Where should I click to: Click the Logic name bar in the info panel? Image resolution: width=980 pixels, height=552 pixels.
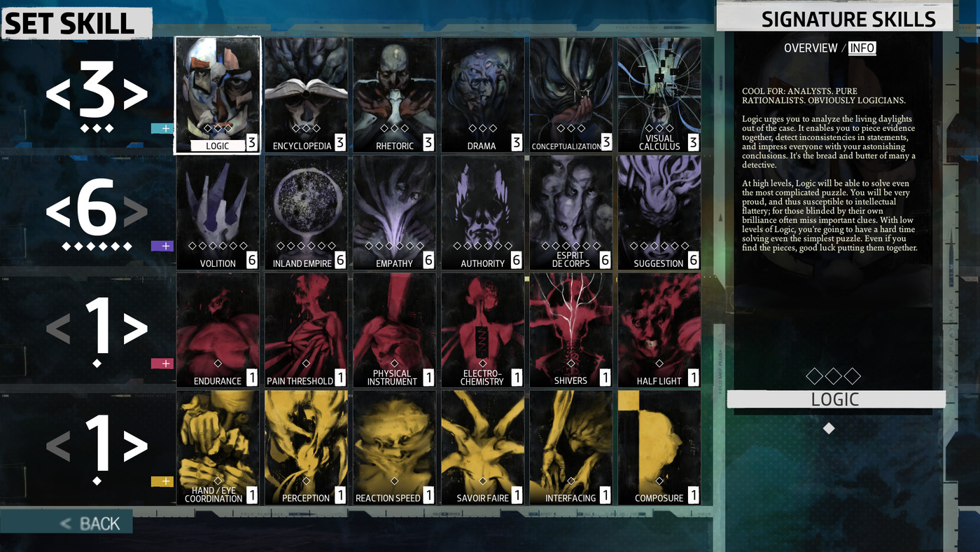pyautogui.click(x=836, y=399)
